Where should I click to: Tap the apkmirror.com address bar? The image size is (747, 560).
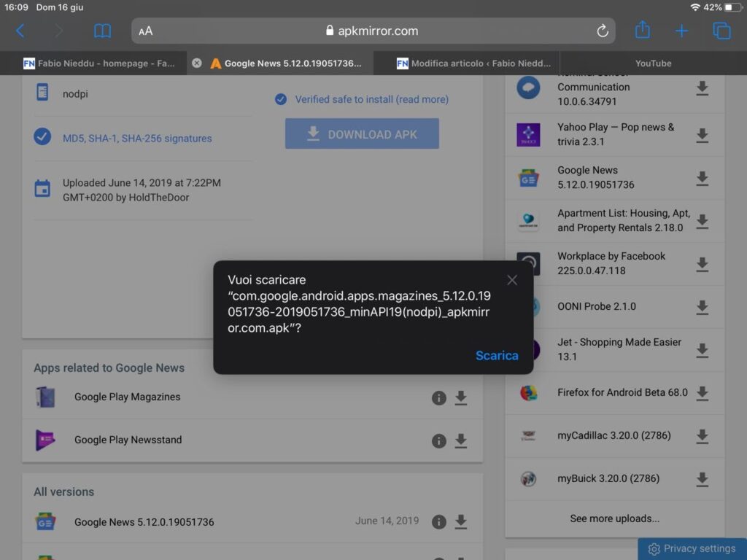[x=373, y=31]
